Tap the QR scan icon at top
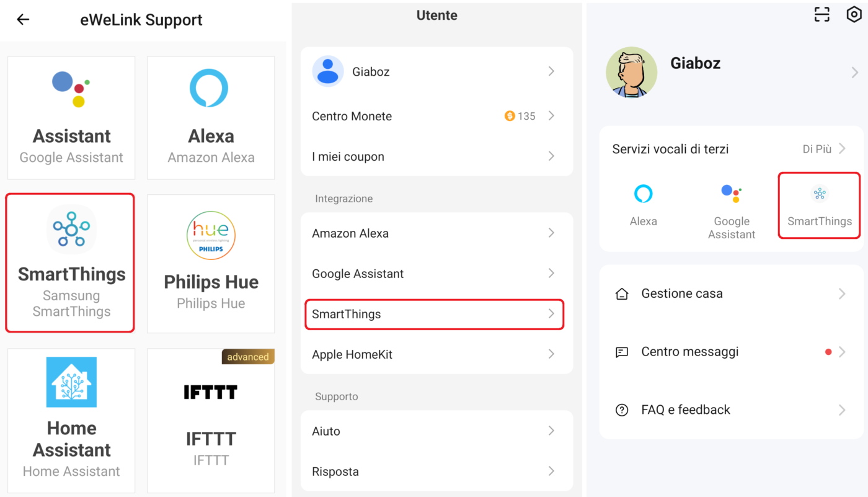Viewport: 868px width, 497px height. pyautogui.click(x=821, y=15)
